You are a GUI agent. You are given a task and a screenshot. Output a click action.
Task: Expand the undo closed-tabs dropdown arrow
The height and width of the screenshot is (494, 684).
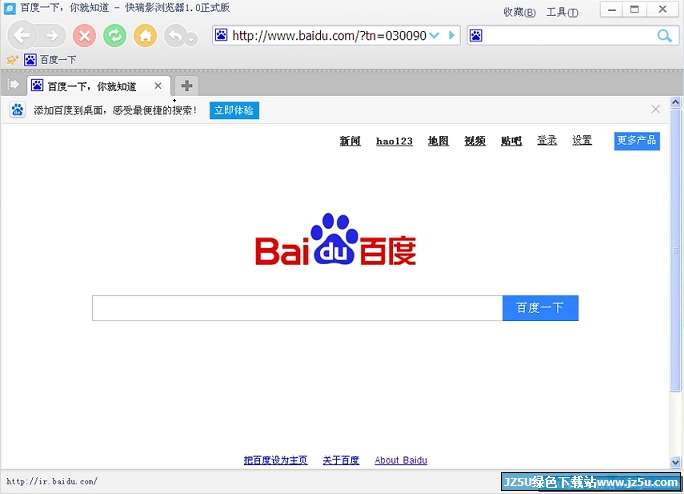pos(192,39)
